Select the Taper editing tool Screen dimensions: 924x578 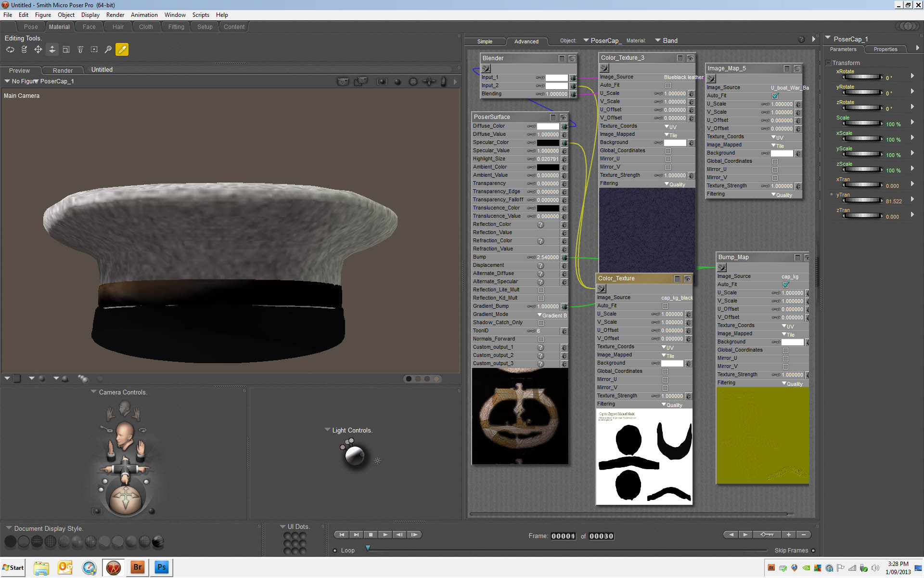coord(80,50)
